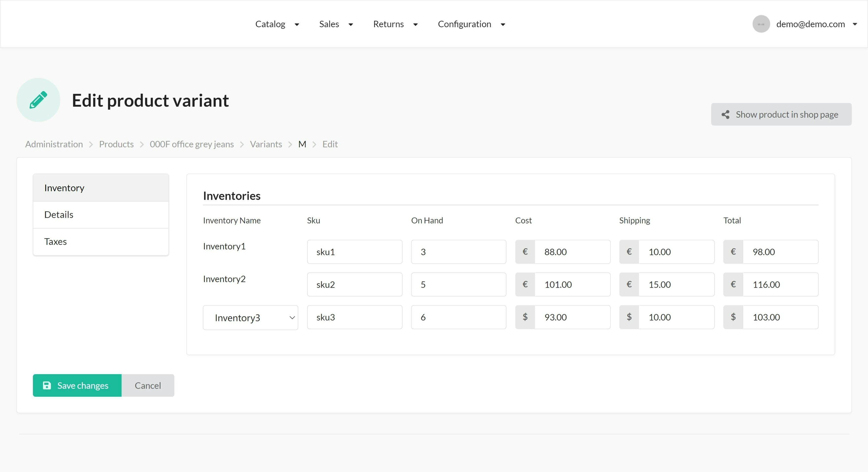Focus the Inventory2 On Hand field

[458, 284]
